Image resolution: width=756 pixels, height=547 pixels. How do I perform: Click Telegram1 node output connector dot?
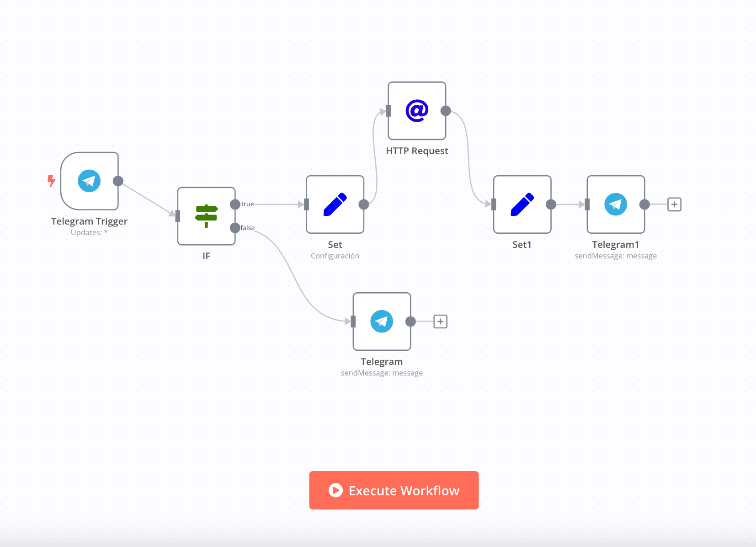pyautogui.click(x=644, y=204)
